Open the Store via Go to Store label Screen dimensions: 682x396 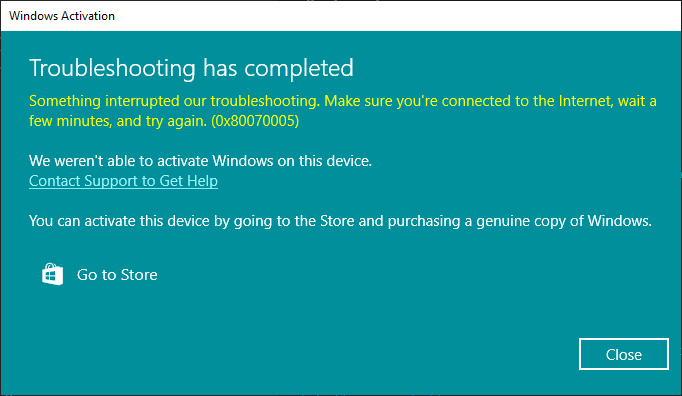click(x=117, y=275)
